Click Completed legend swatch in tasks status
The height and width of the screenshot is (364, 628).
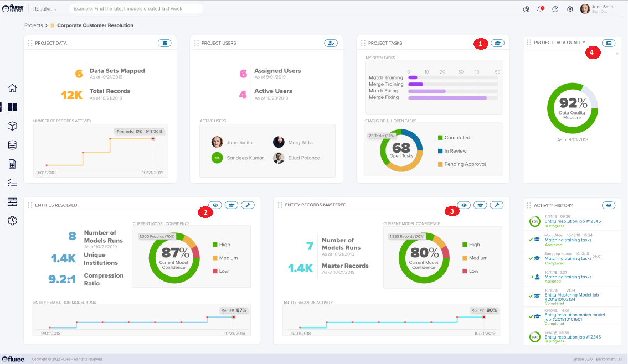(x=440, y=138)
